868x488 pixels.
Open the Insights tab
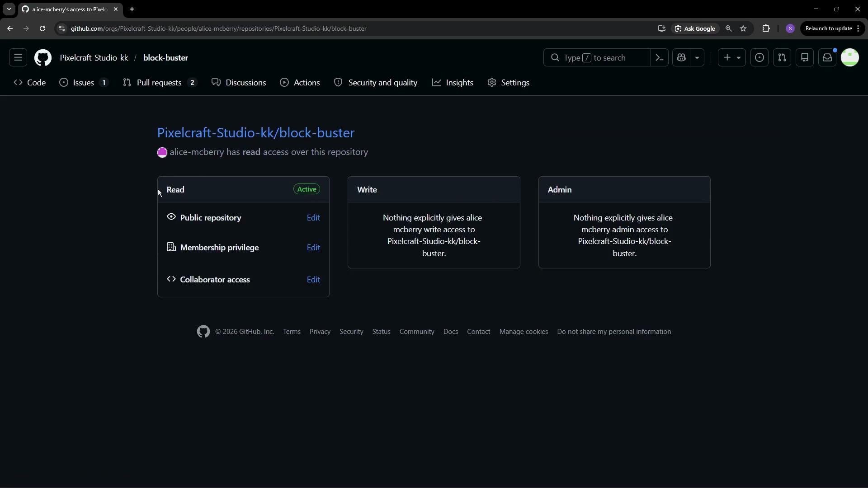pos(453,83)
